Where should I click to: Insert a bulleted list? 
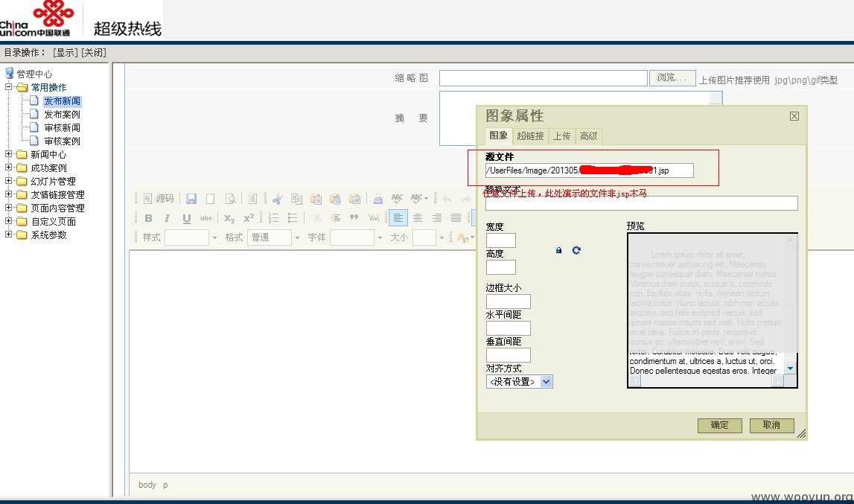pos(293,218)
